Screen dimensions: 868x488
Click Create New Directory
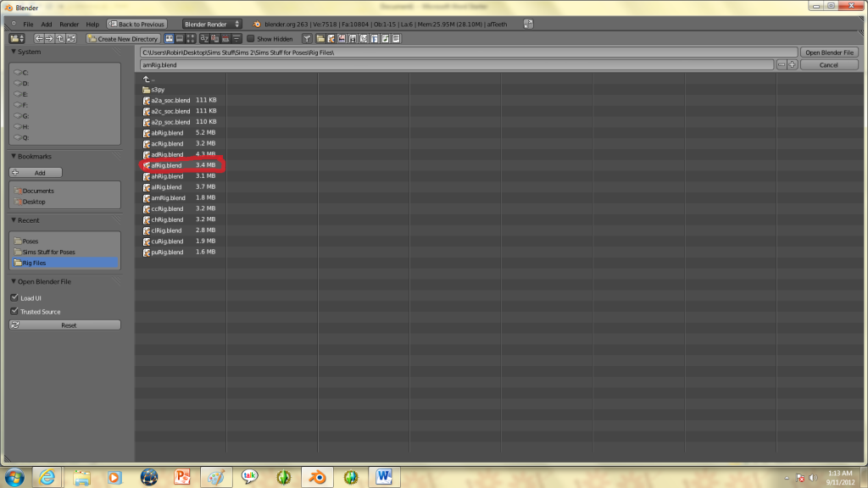pos(123,39)
